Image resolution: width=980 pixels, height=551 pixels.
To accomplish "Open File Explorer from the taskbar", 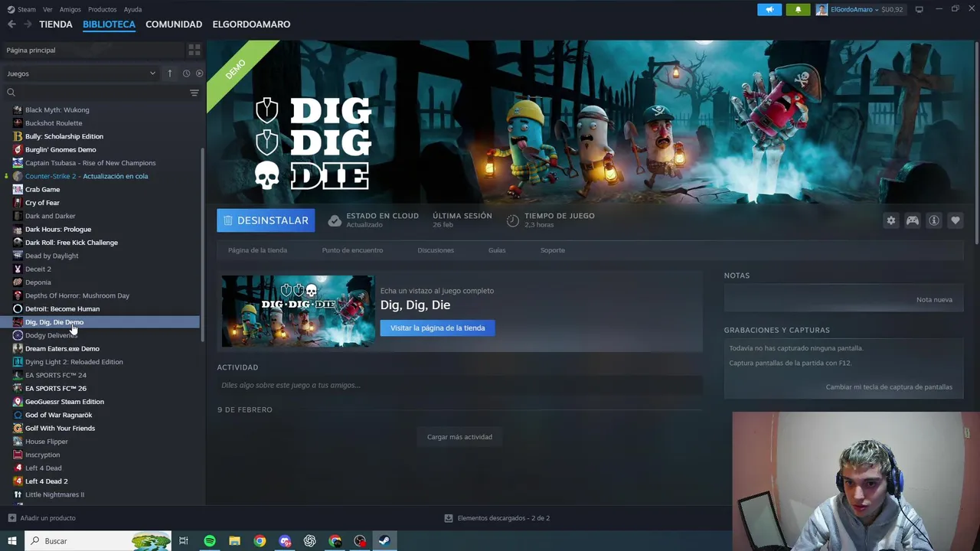I will [x=234, y=541].
